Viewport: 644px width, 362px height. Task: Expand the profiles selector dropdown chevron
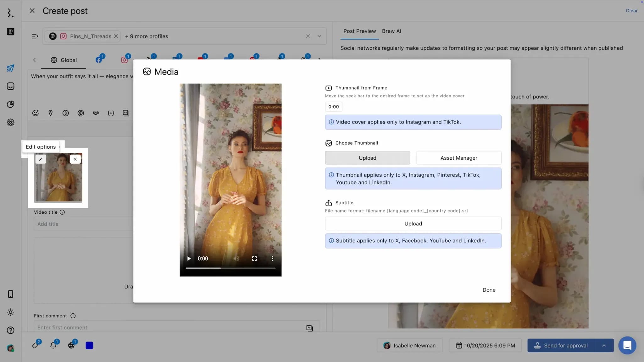(x=319, y=36)
